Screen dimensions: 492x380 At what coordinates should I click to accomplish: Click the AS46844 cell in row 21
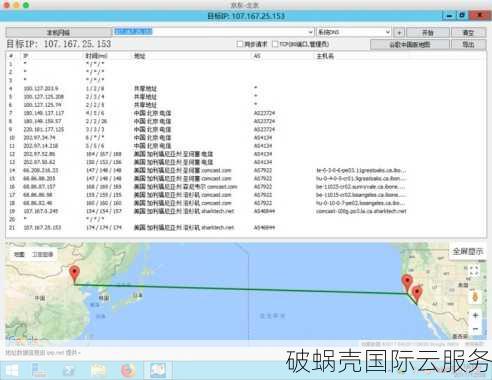pos(264,227)
